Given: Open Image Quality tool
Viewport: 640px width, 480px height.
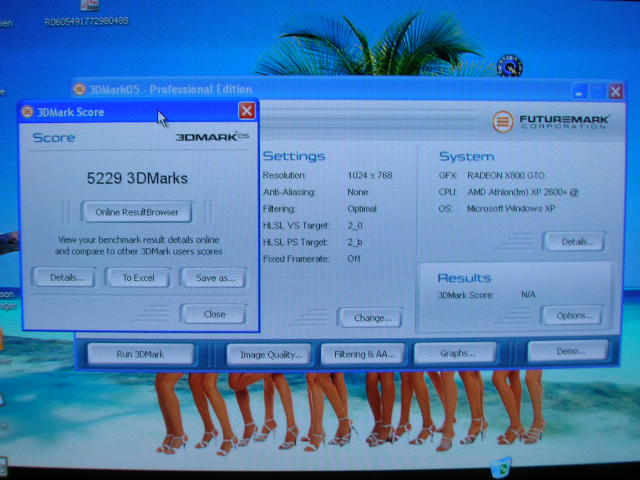Looking at the screenshot, I should pos(270,355).
